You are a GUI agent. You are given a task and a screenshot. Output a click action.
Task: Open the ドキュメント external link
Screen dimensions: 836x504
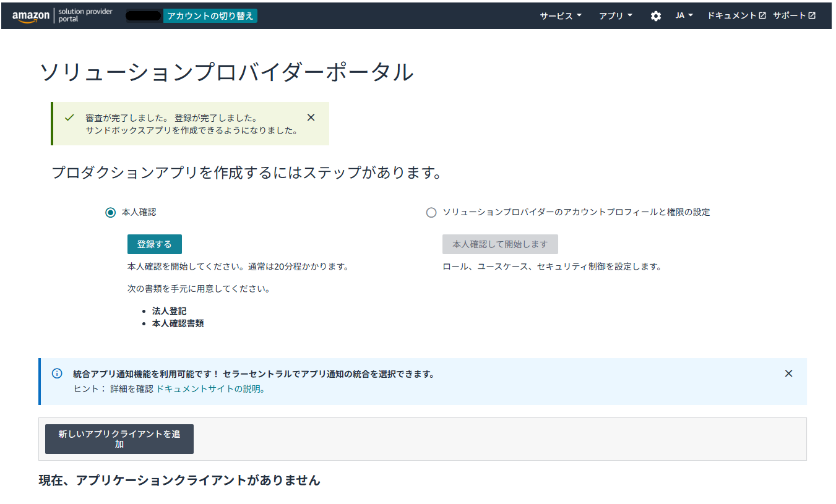736,15
